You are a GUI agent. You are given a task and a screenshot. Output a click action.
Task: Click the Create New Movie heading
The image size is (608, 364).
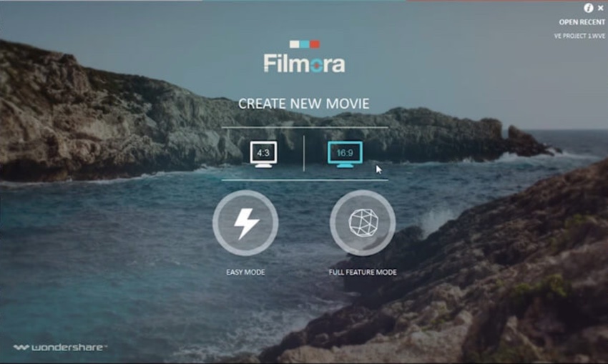[303, 104]
